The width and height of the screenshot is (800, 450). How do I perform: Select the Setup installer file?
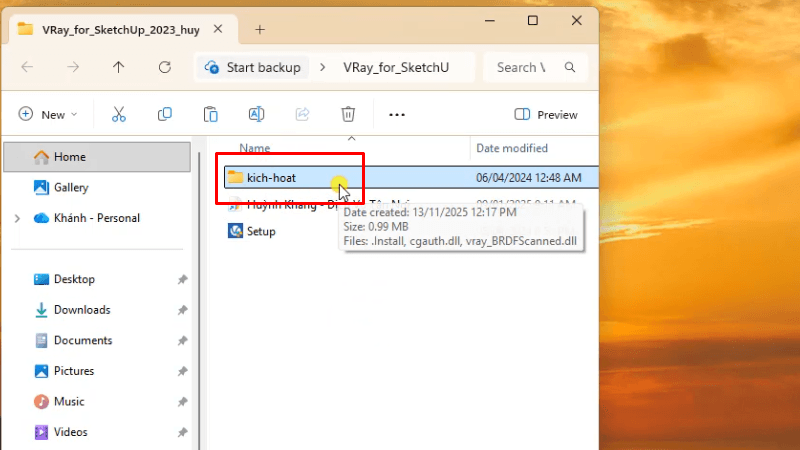pyautogui.click(x=260, y=231)
